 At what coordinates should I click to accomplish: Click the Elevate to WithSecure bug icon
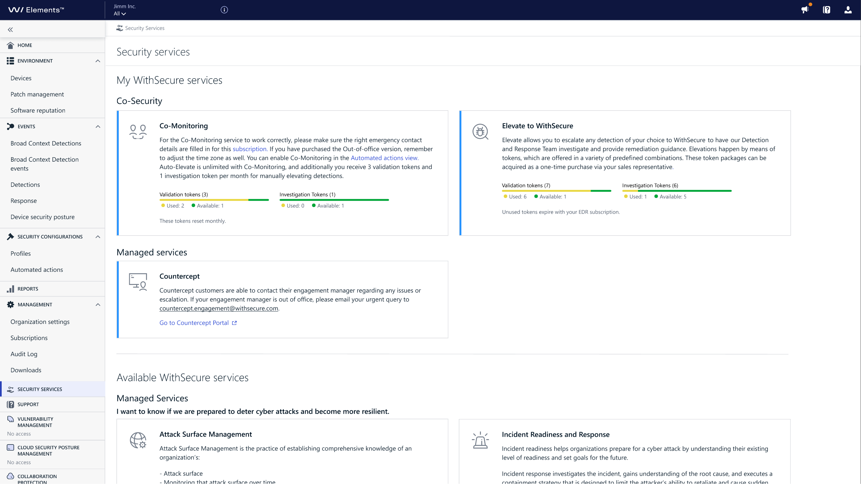pos(480,132)
